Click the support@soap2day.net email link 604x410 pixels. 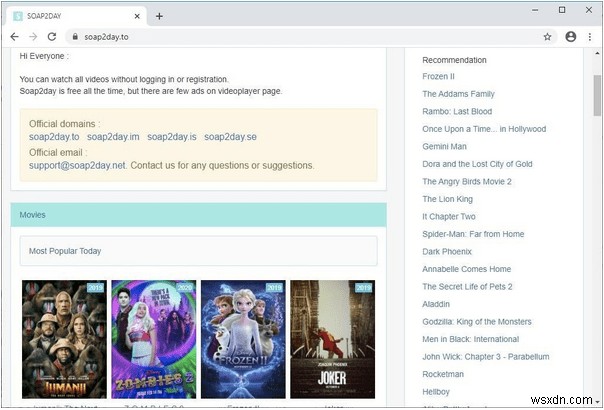coord(77,165)
